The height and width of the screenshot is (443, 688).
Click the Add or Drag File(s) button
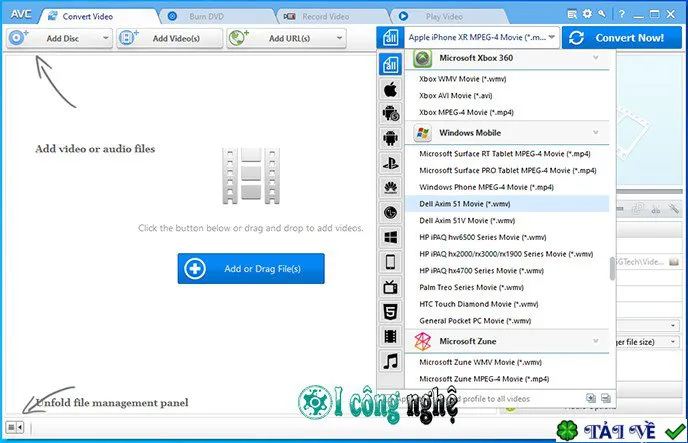pos(251,268)
